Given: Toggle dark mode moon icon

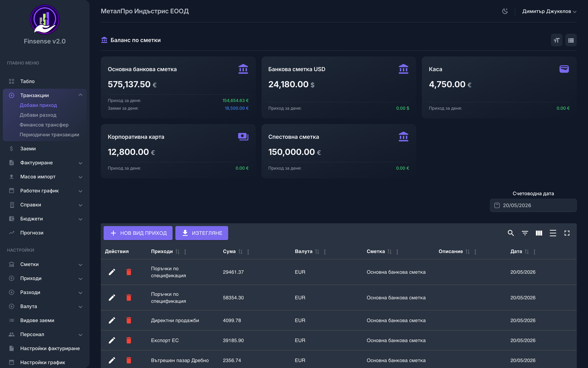Looking at the screenshot, I should [x=505, y=11].
